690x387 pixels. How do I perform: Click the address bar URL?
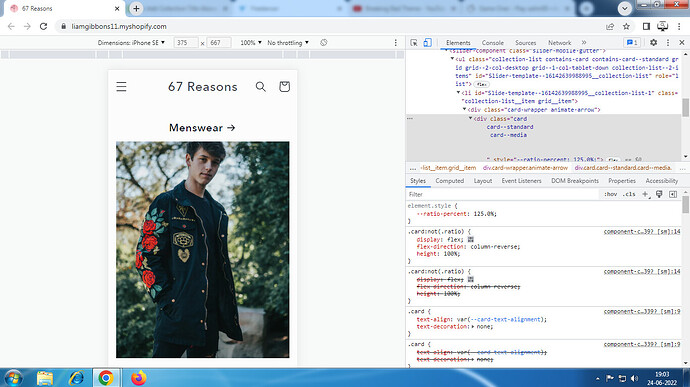pos(119,26)
